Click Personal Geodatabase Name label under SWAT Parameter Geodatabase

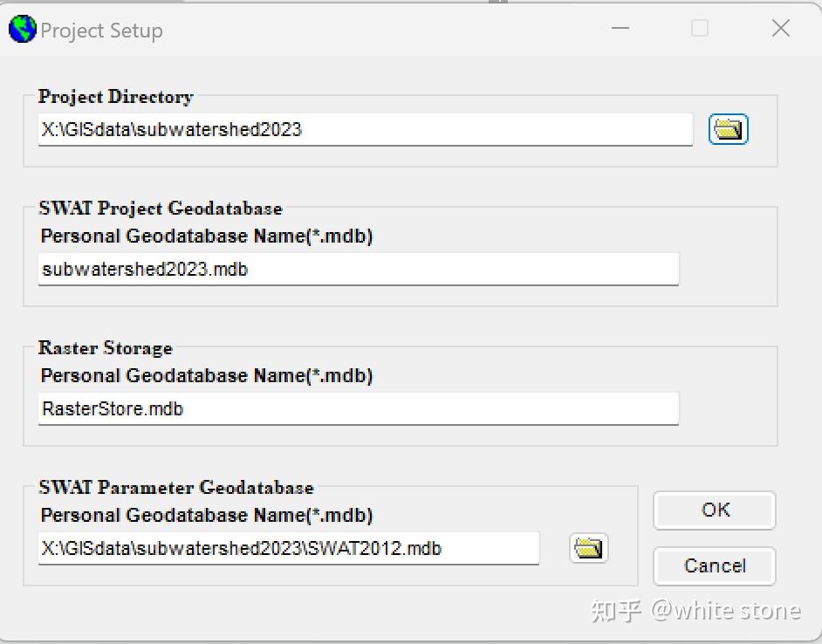(x=207, y=516)
